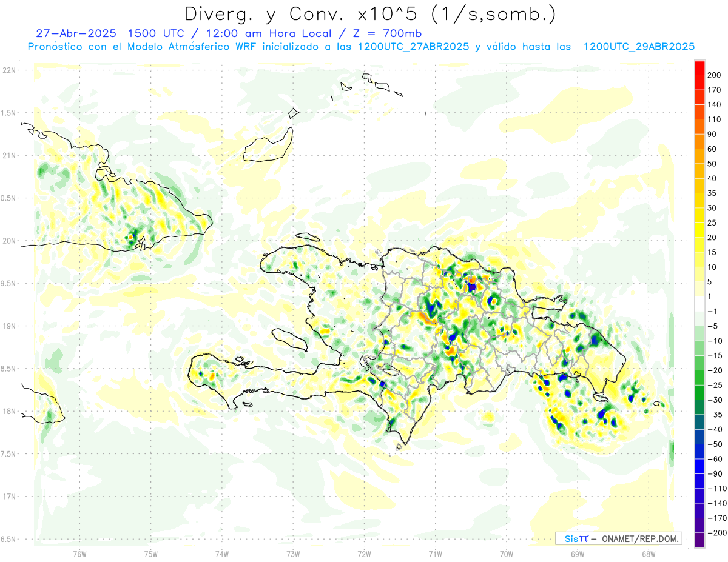Viewport: 728px width, 562px height.
Task: Click the dark purple colorbar segment below -200
Action: [x=699, y=540]
